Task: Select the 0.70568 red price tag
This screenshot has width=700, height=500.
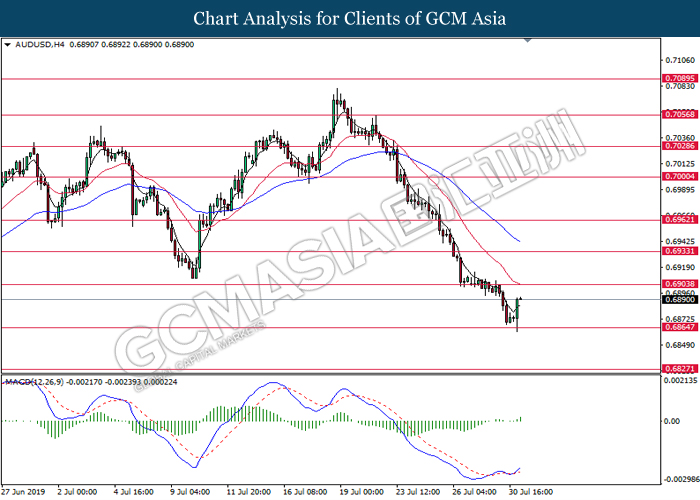Action: point(679,114)
